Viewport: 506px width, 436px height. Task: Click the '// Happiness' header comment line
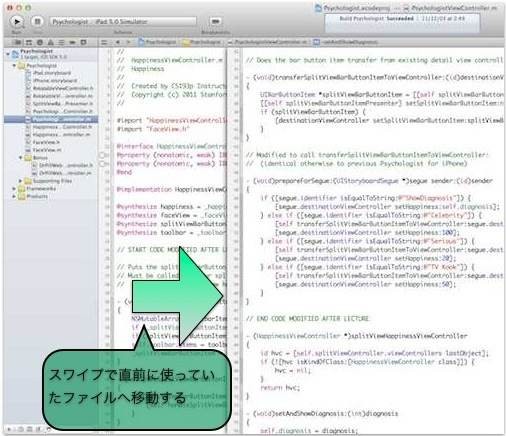coord(140,69)
